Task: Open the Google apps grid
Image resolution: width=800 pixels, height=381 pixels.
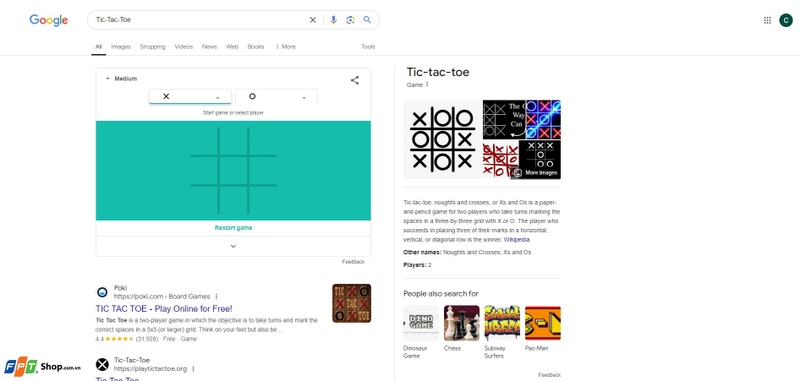Action: click(x=767, y=20)
